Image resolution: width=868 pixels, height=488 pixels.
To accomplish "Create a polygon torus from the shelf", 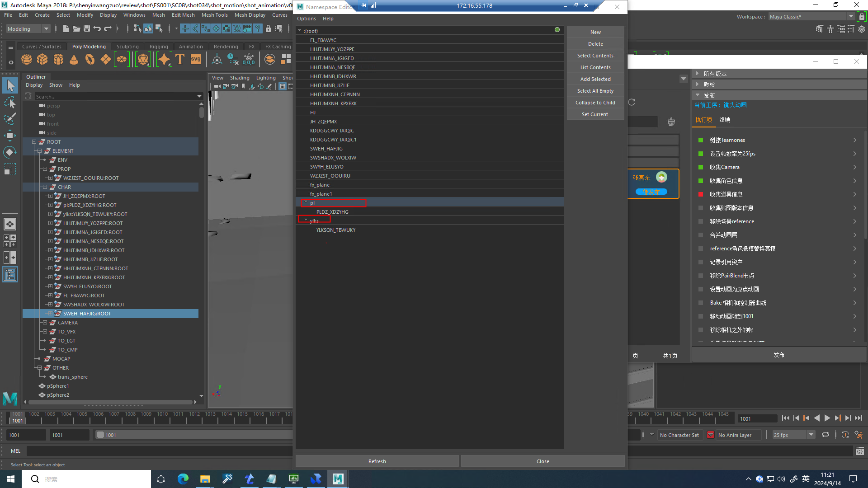I will click(90, 59).
